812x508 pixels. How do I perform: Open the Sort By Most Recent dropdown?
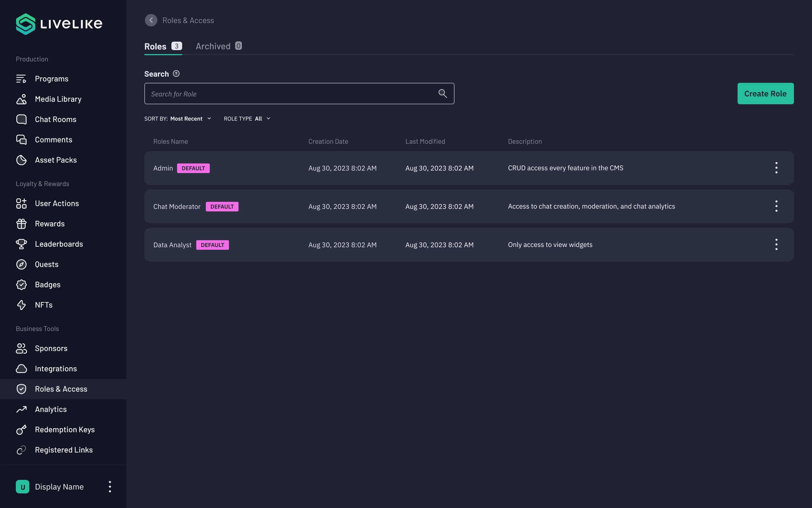tap(178, 119)
